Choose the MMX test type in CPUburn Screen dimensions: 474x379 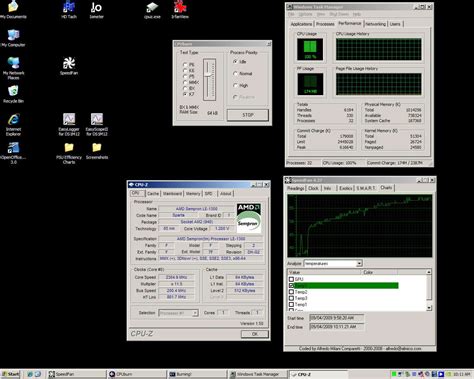[185, 82]
